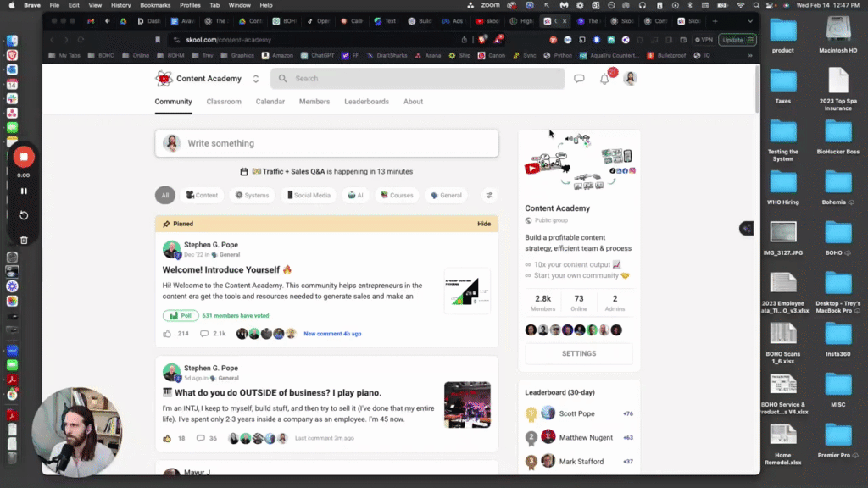Open the Welcome post thumbnail image

click(x=467, y=291)
